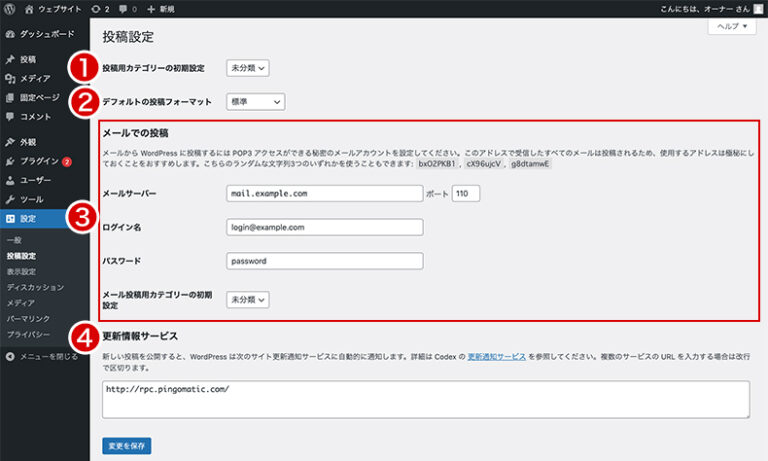Image resolution: width=768 pixels, height=461 pixels.
Task: Open the ウェブサイト home icon link
Action: point(30,8)
